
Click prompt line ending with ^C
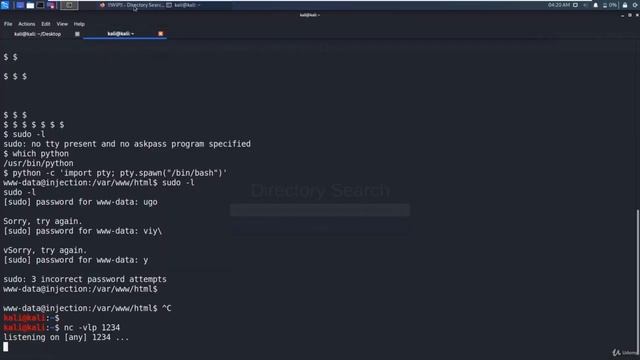[x=87, y=309]
